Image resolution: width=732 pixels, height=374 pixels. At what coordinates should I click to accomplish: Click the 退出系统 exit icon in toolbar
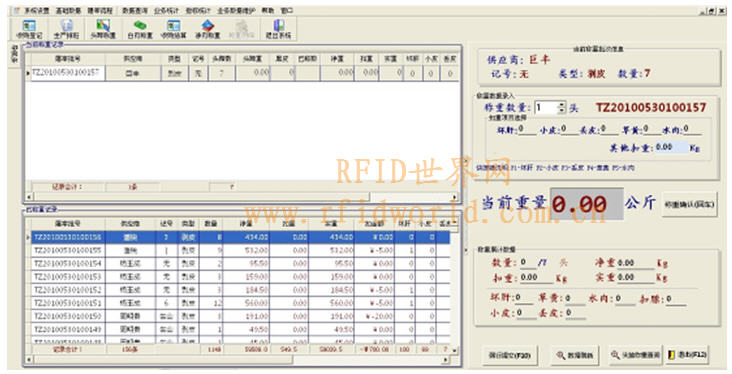278,29
